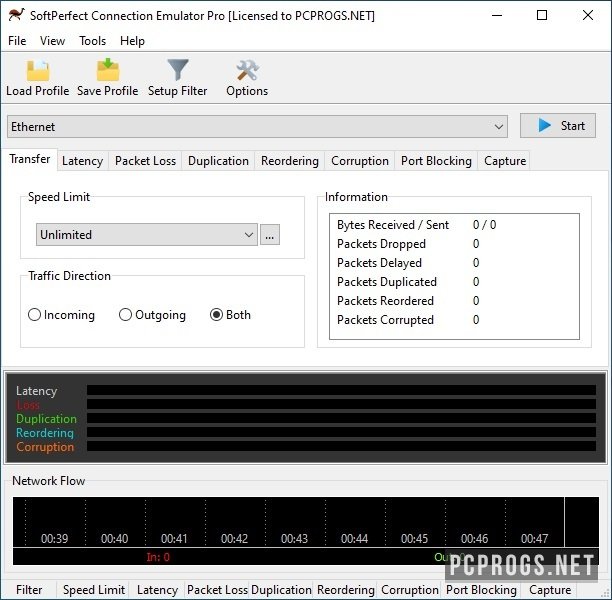Click the Bytes Received / Sent row

pyautogui.click(x=454, y=225)
